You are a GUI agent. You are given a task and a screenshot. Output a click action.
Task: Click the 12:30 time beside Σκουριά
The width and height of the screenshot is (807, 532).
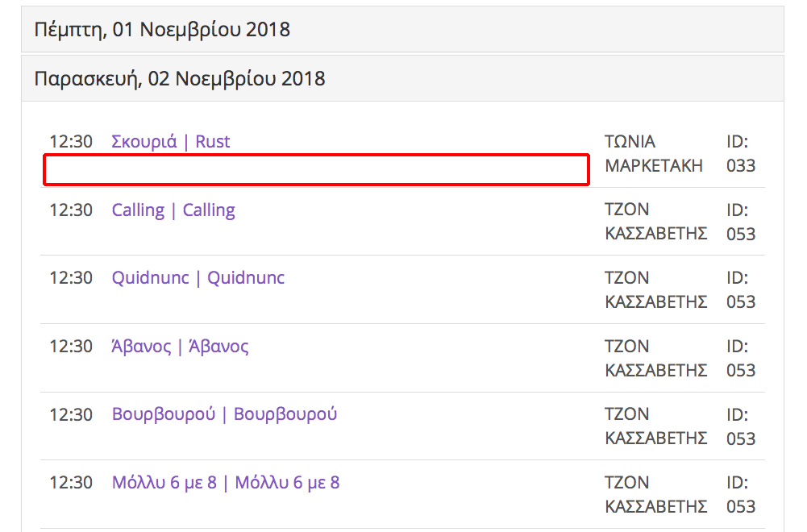(x=71, y=142)
